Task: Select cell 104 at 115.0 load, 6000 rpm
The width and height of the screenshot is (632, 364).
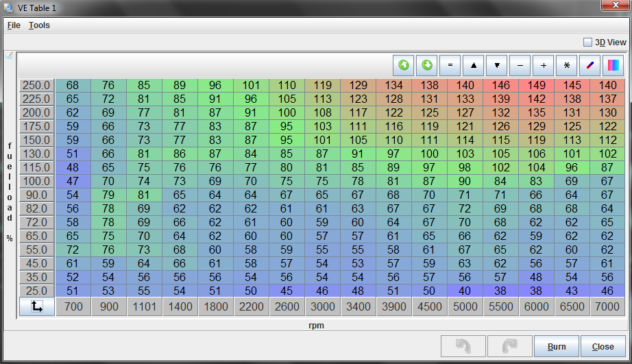Action: coord(537,168)
